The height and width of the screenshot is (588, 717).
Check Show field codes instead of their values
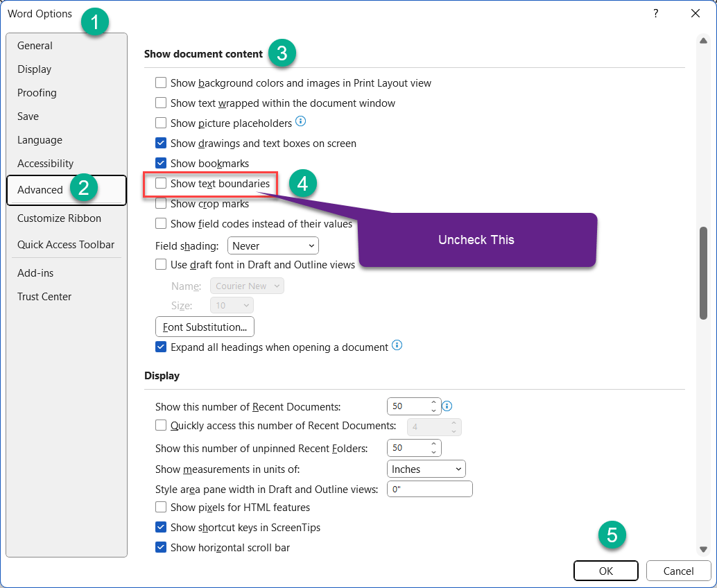click(161, 223)
